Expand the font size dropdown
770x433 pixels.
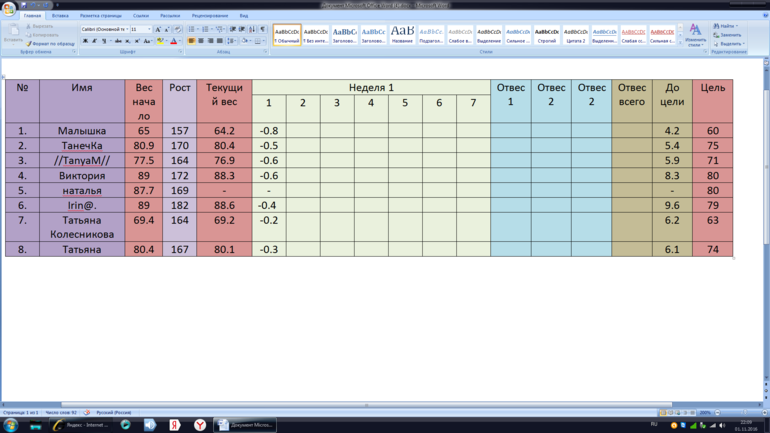click(148, 30)
